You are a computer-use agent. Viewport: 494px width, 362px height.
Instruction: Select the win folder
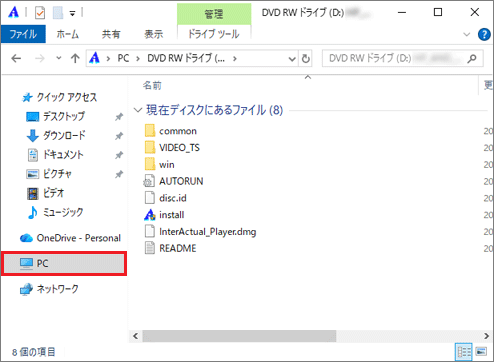(x=160, y=164)
